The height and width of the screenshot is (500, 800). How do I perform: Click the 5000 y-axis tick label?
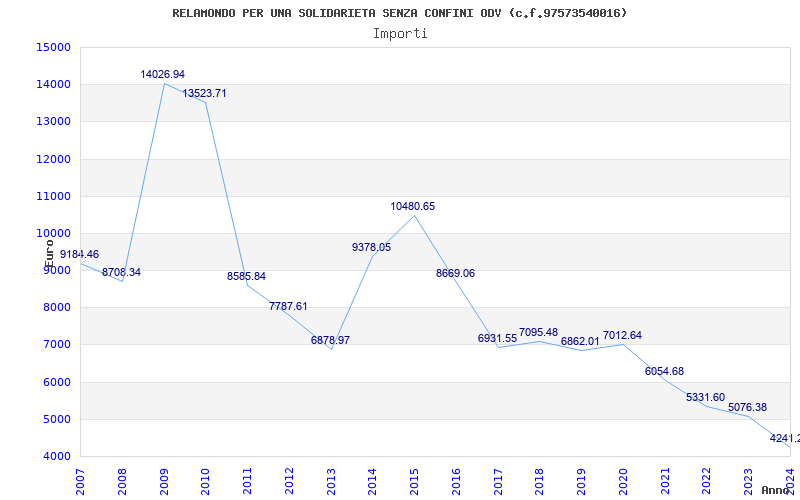[56, 420]
